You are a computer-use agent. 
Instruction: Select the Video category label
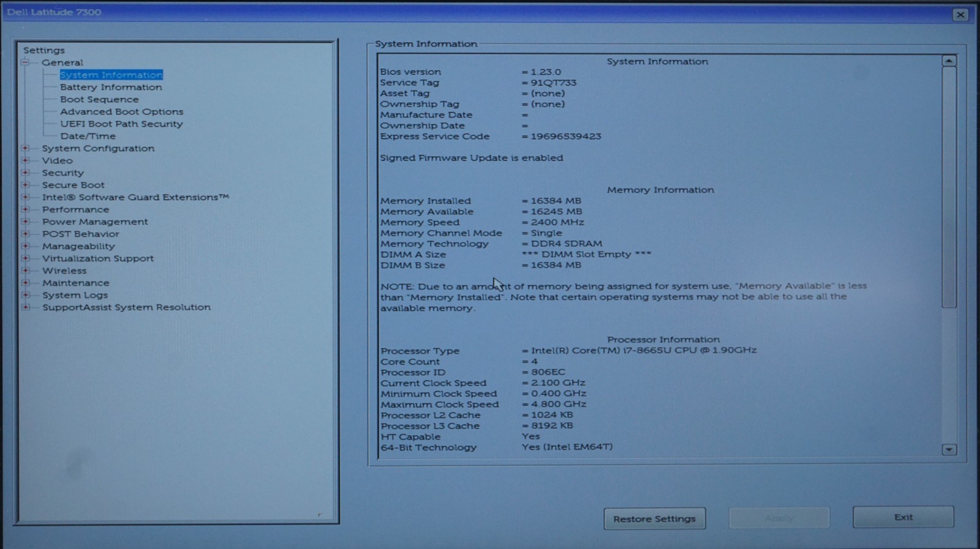click(57, 160)
